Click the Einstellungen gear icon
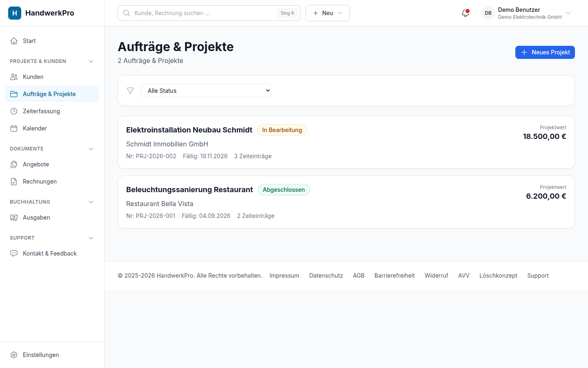Viewport: 588px width, 368px height. (x=14, y=355)
